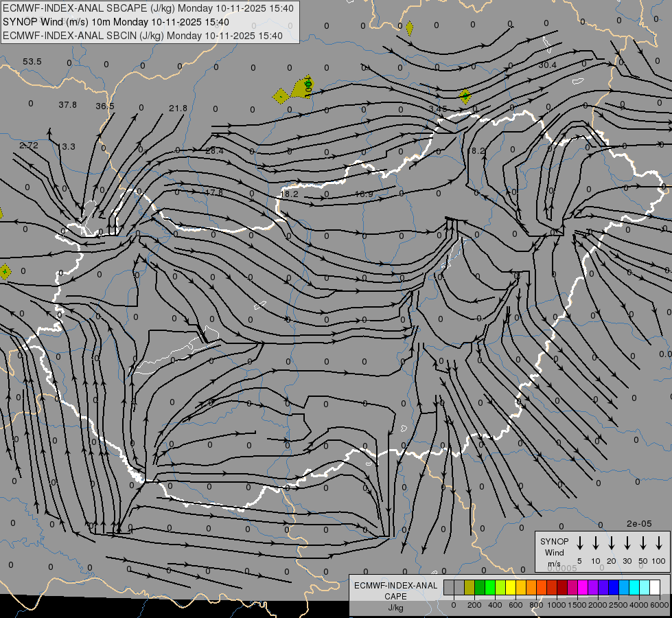Image resolution: width=672 pixels, height=618 pixels.
Task: Click the olive diamond beside the large CAPE patch
Action: click(x=281, y=96)
